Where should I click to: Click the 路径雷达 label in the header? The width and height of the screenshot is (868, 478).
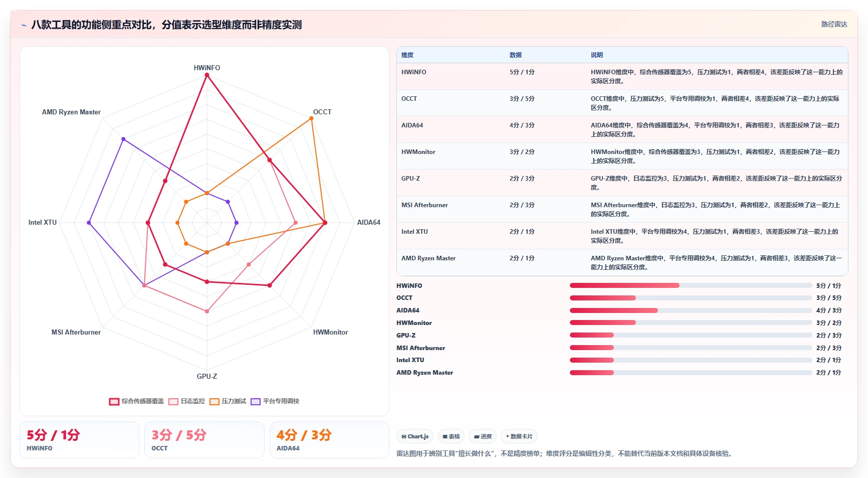(834, 24)
